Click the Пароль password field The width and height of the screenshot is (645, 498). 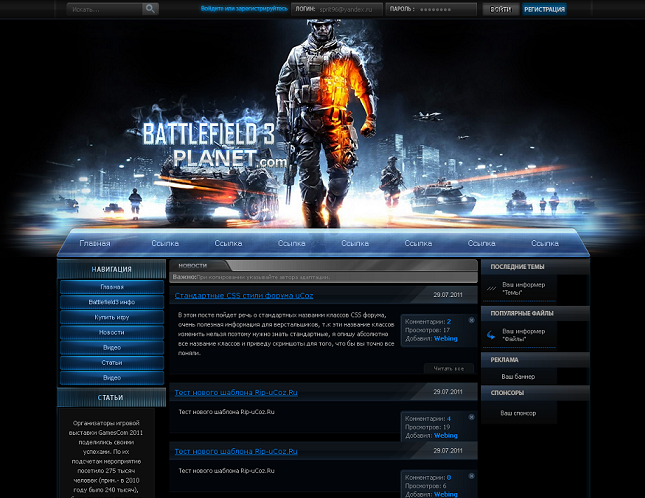point(431,9)
